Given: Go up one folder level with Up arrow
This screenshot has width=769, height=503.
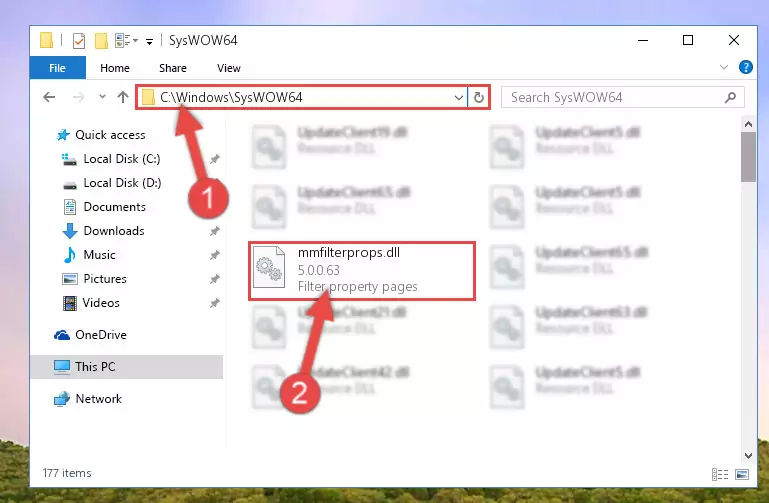Looking at the screenshot, I should point(123,97).
